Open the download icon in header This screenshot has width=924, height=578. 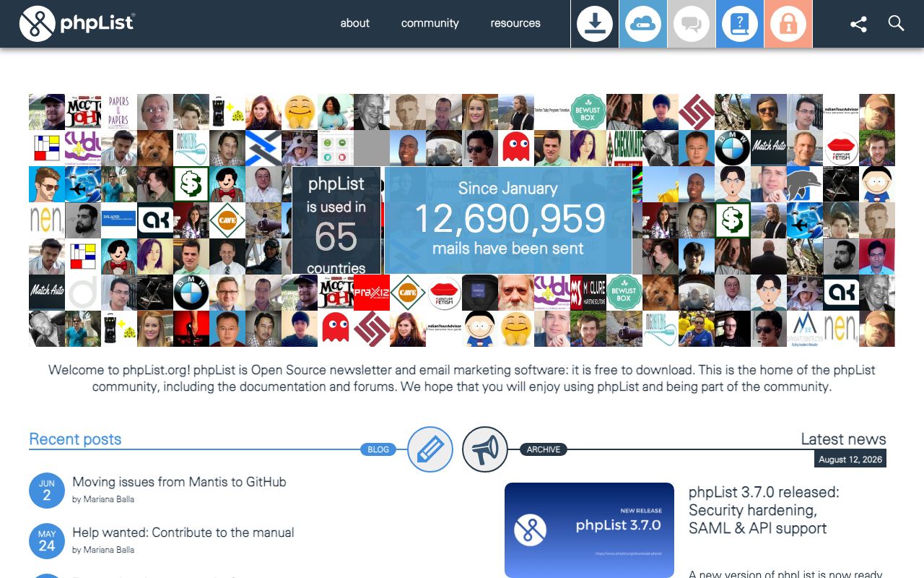click(x=595, y=24)
